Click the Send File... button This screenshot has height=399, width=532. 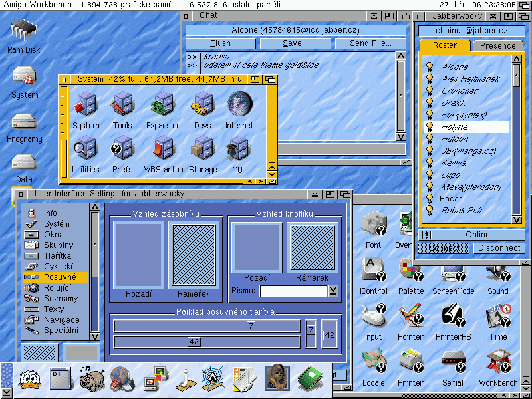pos(370,43)
